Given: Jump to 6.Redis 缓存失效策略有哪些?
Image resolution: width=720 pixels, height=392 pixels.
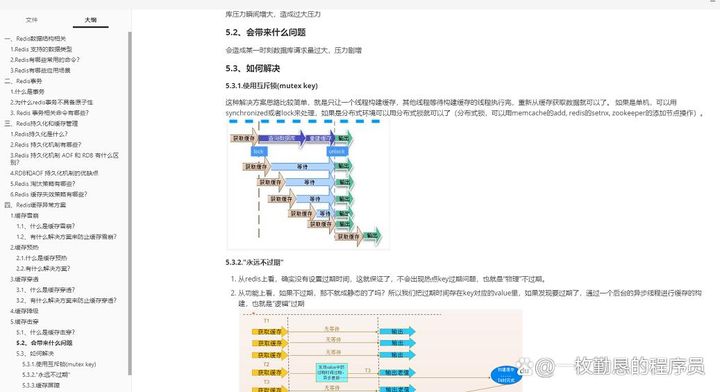Looking at the screenshot, I should 49,194.
